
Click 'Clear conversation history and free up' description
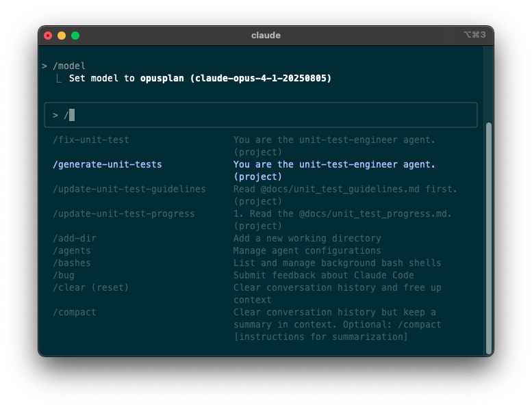338,288
